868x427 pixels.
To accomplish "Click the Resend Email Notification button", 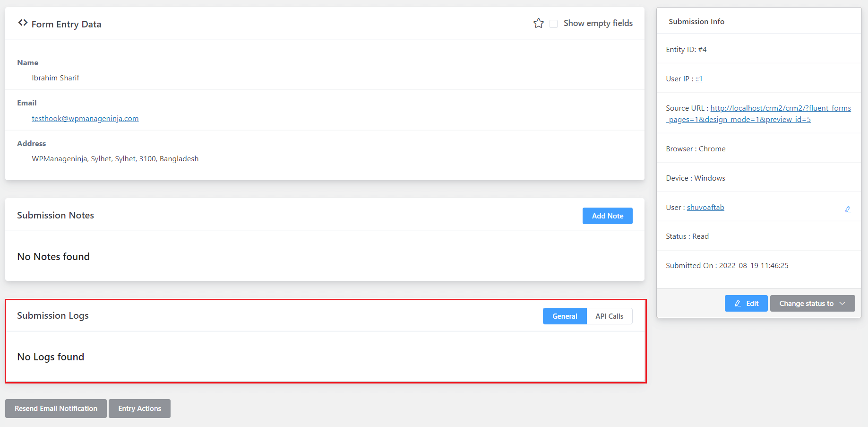I will pos(55,408).
